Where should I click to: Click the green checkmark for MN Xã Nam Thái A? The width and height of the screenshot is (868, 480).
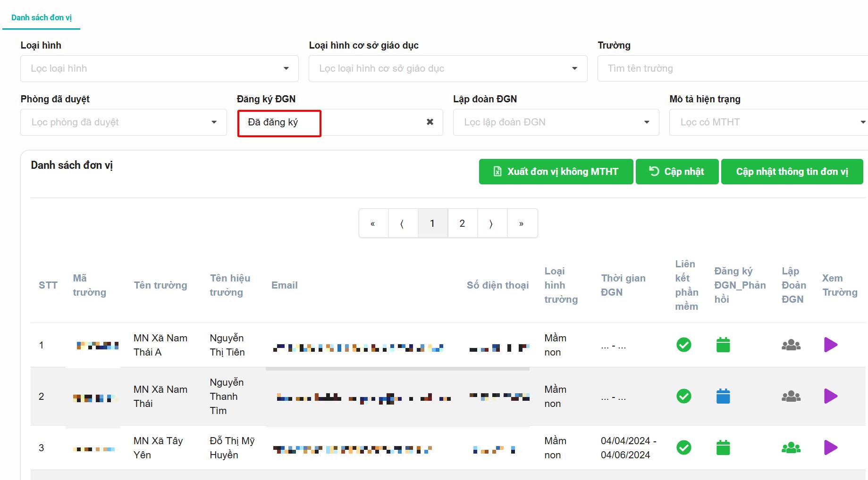click(x=683, y=345)
